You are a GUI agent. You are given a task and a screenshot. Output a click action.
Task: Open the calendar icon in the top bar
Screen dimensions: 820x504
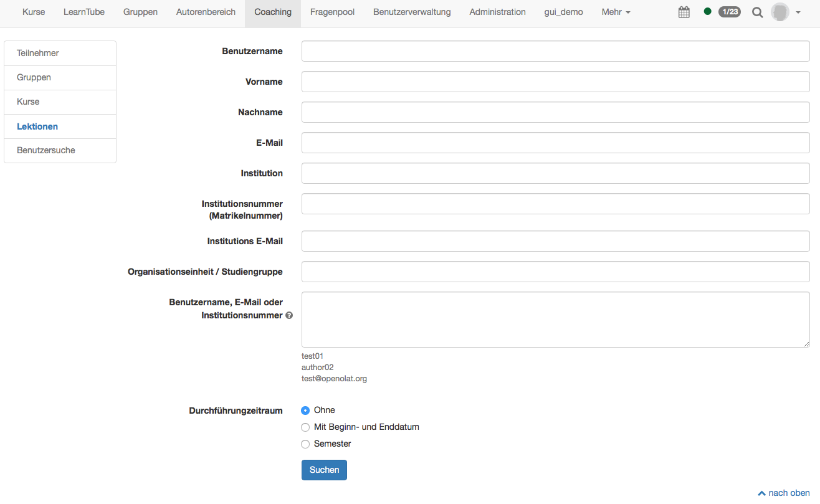tap(684, 12)
